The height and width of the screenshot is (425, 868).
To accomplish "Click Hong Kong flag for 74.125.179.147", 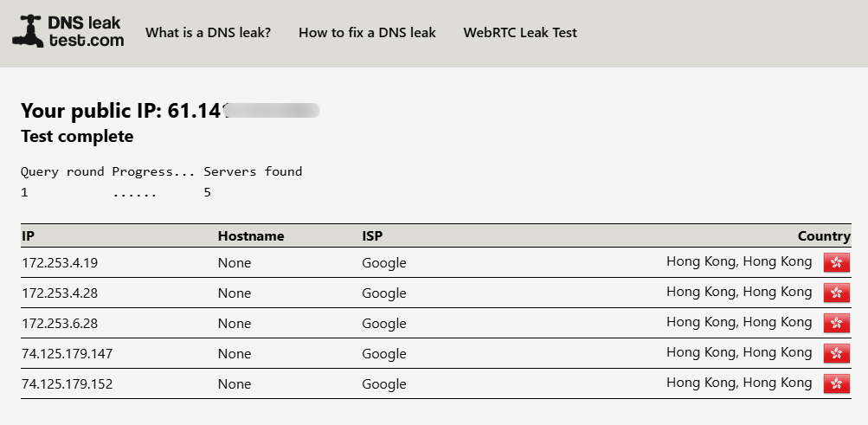I will point(836,353).
